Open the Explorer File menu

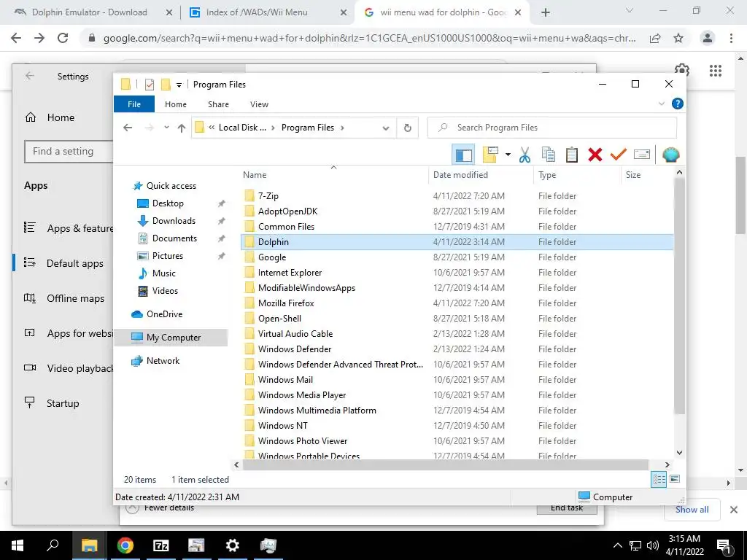[x=134, y=104]
